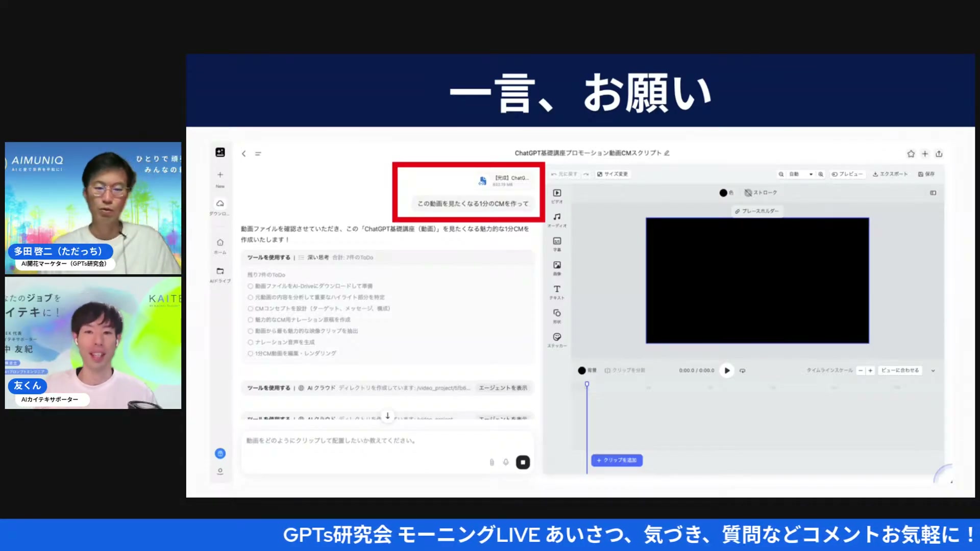The image size is (980, 551).
Task: Click the resize button in the editor toolbar
Action: click(612, 174)
